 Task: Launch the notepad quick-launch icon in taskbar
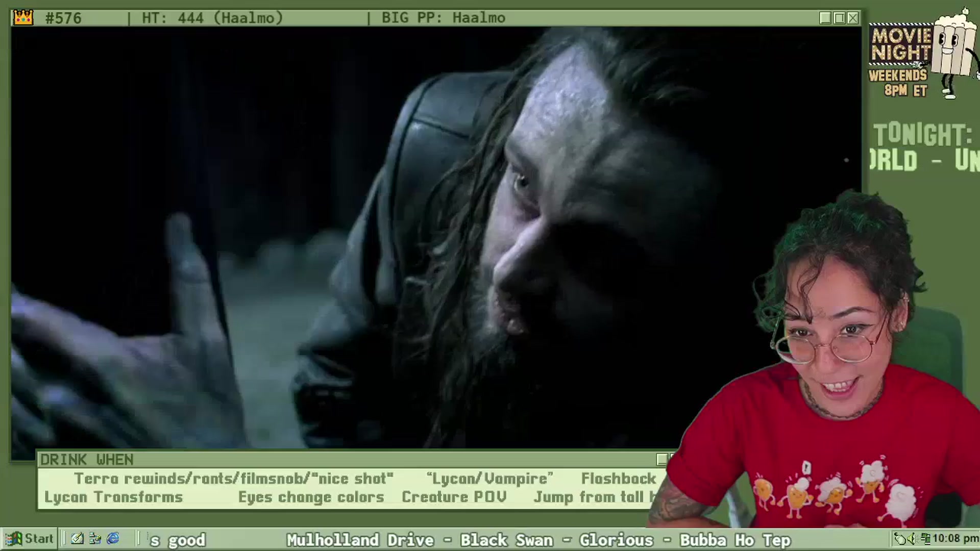[77, 539]
